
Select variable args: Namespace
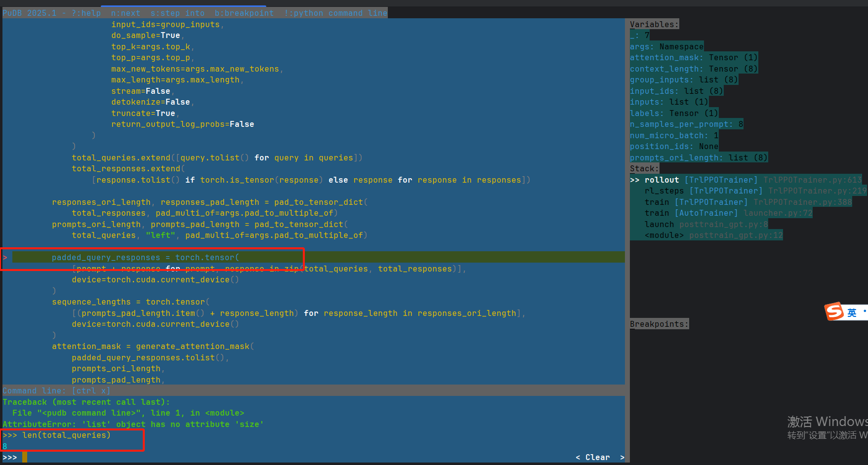coord(666,46)
